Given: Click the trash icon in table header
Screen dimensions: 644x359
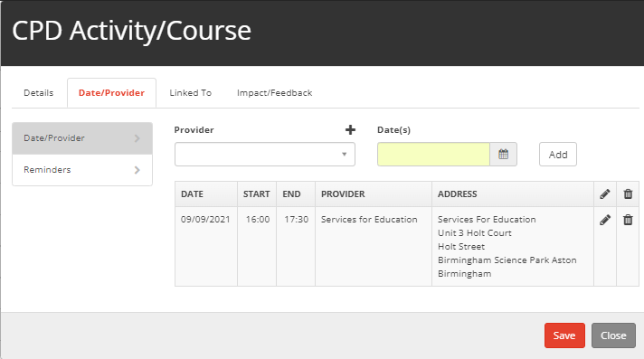Looking at the screenshot, I should click(628, 194).
